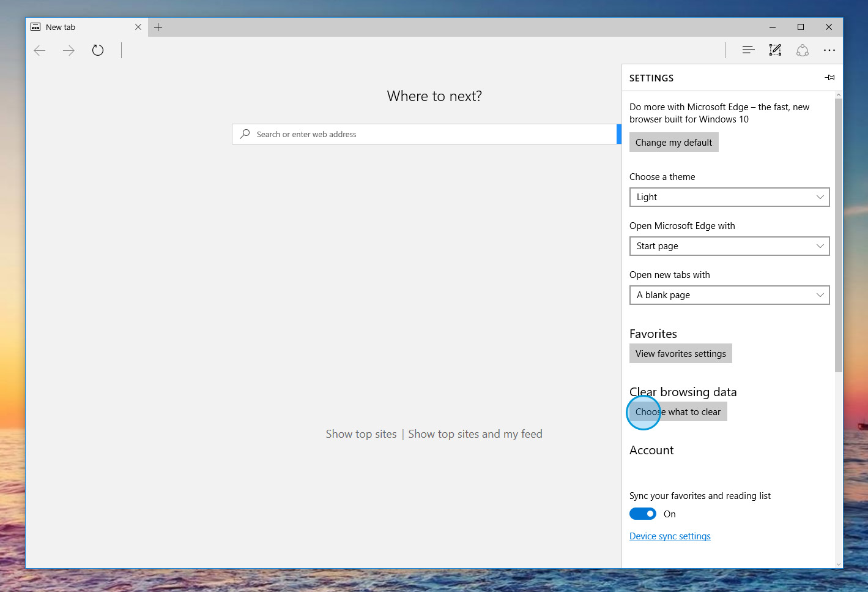Image resolution: width=868 pixels, height=592 pixels.
Task: Open the 'Open Microsoft Edge with' dropdown
Action: point(729,246)
